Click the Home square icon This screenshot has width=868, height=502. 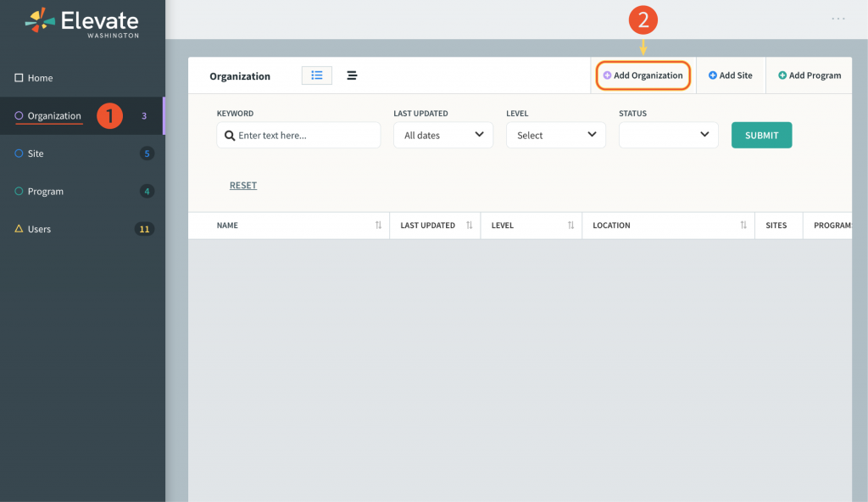(x=19, y=77)
